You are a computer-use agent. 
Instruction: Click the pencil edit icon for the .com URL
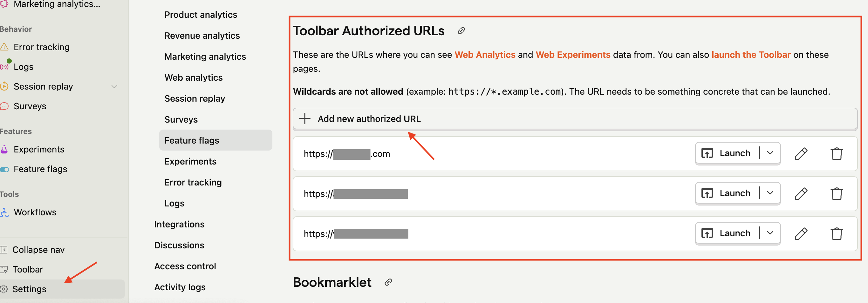[x=801, y=154]
